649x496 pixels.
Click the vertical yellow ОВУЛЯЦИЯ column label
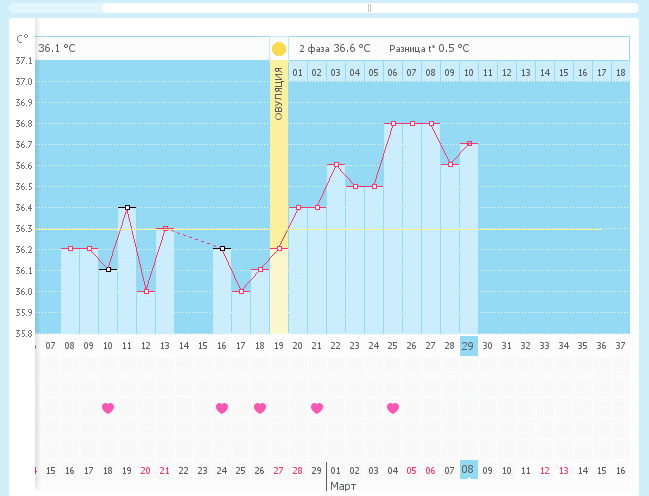(x=278, y=96)
